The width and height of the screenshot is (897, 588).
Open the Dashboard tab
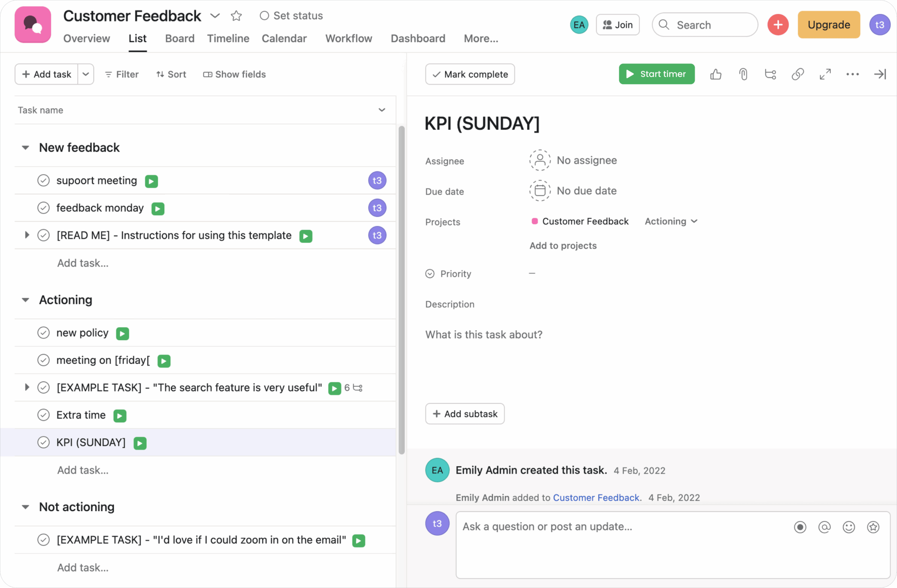[x=418, y=39]
